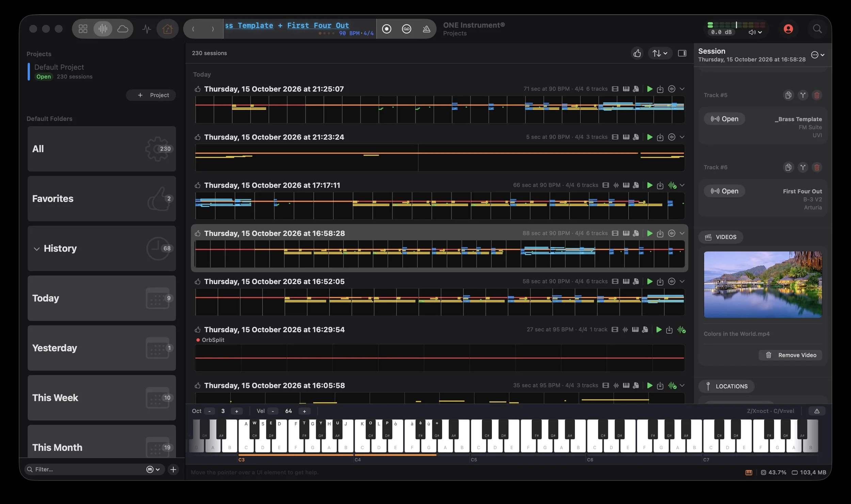Viewport: 851px width, 504px height.
Task: Select the Yesterday folder
Action: (x=101, y=348)
